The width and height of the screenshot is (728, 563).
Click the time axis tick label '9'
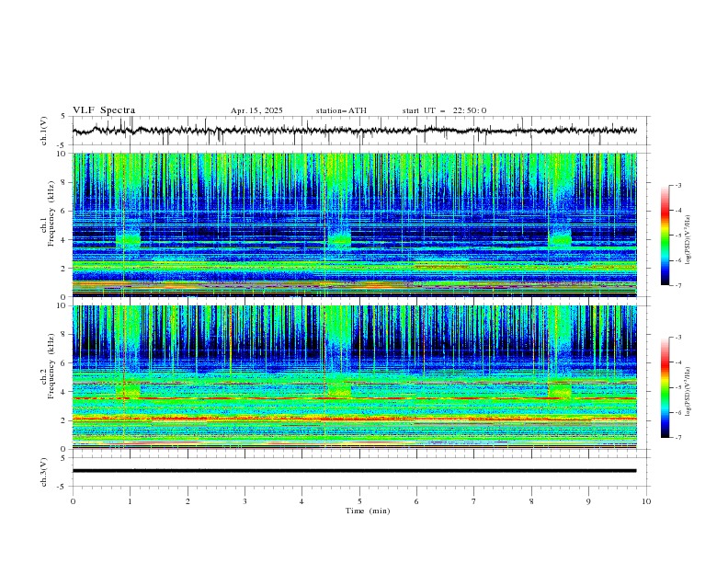pyautogui.click(x=588, y=501)
